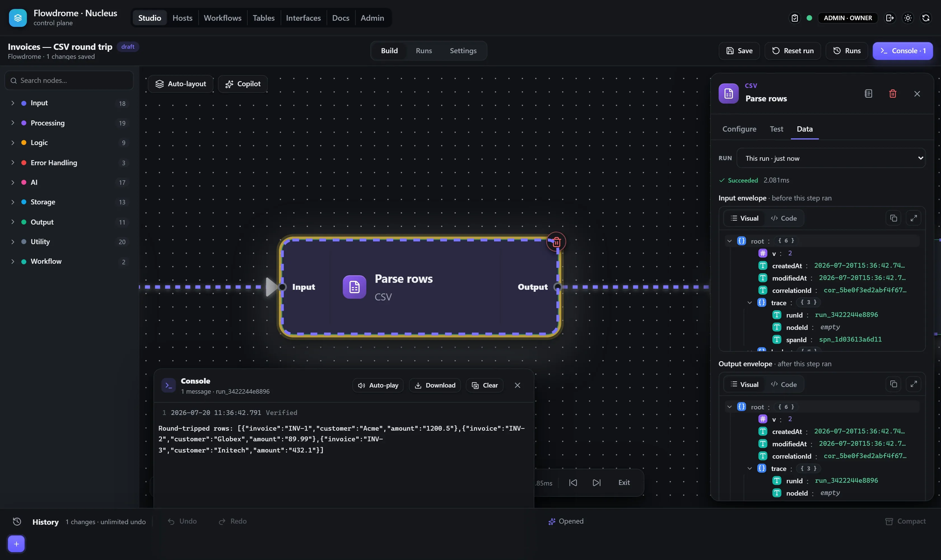This screenshot has width=941, height=560.
Task: Switch Input envelope to Visual view
Action: [744, 218]
